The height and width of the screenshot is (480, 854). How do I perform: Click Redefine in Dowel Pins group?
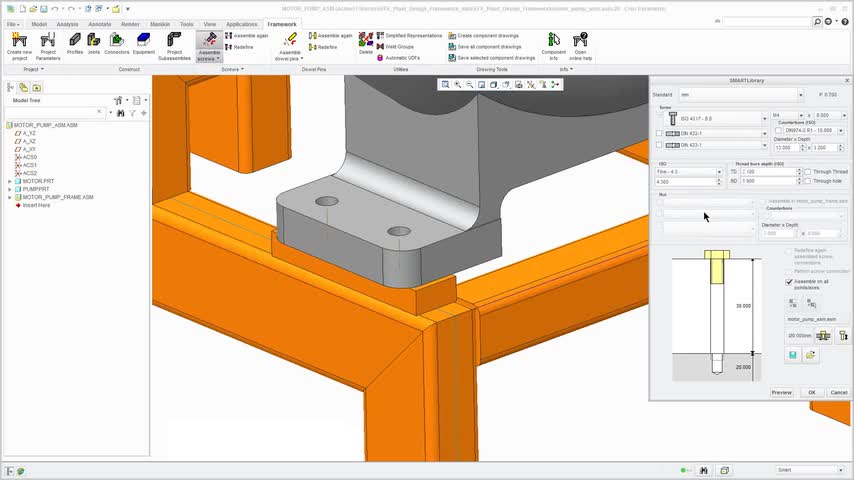(323, 47)
